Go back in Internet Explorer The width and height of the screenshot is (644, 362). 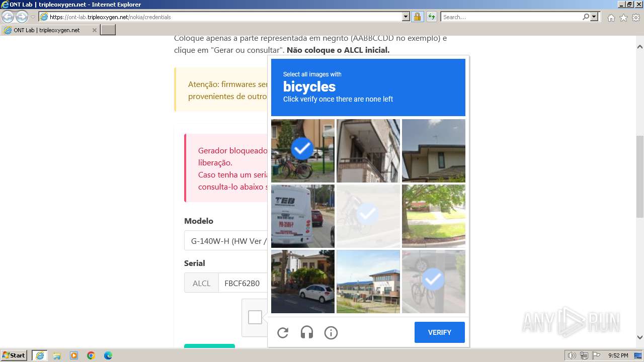point(8,17)
